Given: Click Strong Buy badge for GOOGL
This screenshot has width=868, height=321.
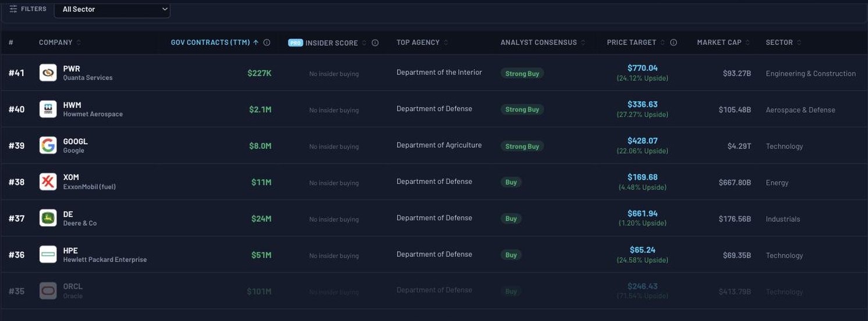Looking at the screenshot, I should [x=522, y=147].
